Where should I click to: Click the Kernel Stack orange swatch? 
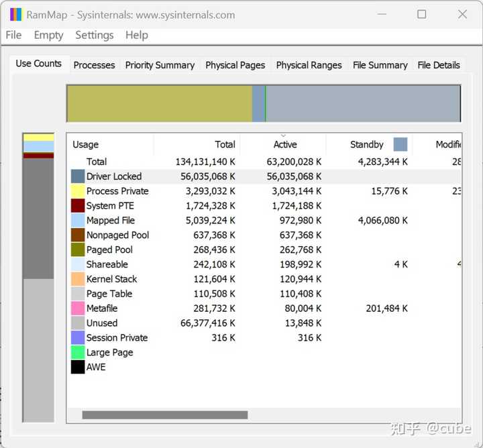coord(78,279)
